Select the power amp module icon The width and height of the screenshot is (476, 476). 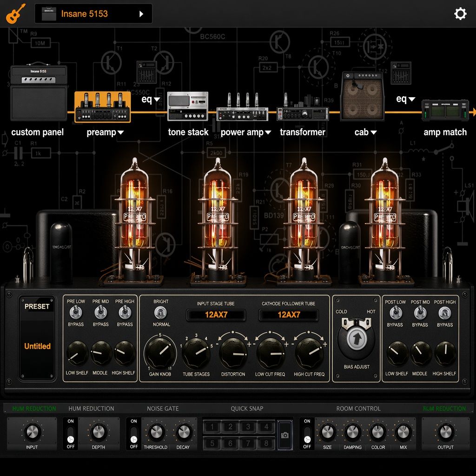tap(242, 107)
